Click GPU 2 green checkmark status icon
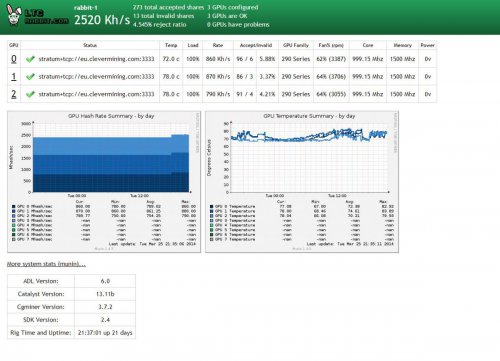This screenshot has height=361, width=500. (30, 94)
